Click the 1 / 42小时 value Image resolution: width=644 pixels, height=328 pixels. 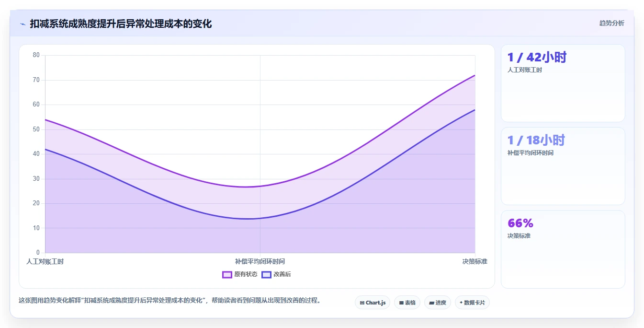[x=537, y=57]
